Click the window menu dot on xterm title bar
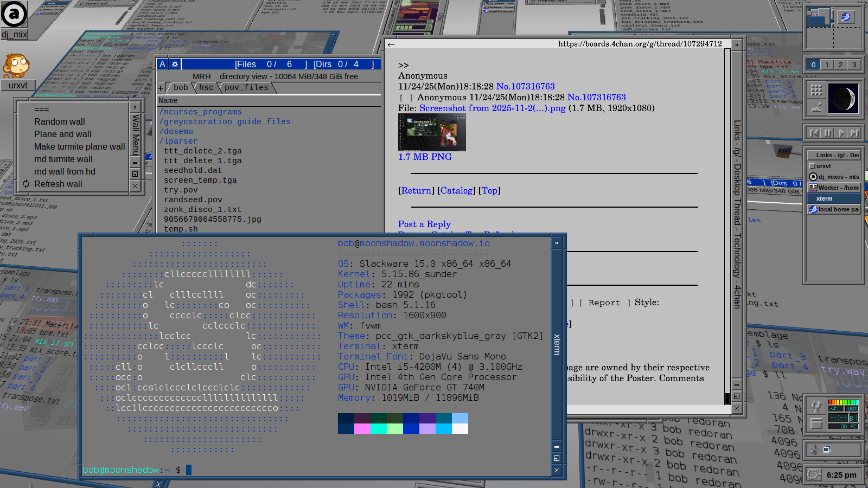 click(x=557, y=243)
